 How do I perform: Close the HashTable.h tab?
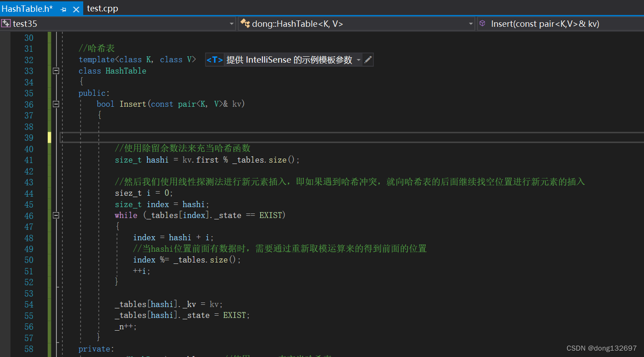[x=76, y=9]
